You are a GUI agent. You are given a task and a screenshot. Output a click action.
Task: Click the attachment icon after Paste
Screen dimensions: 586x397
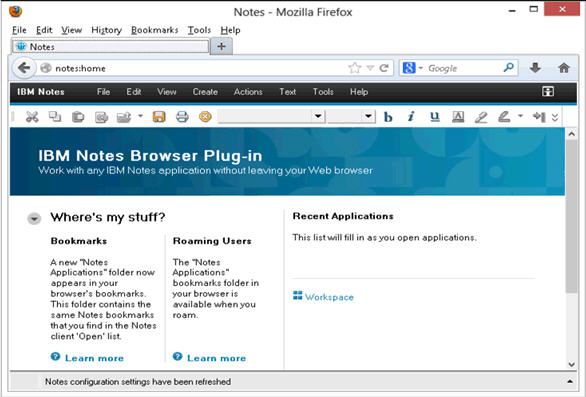(x=101, y=117)
